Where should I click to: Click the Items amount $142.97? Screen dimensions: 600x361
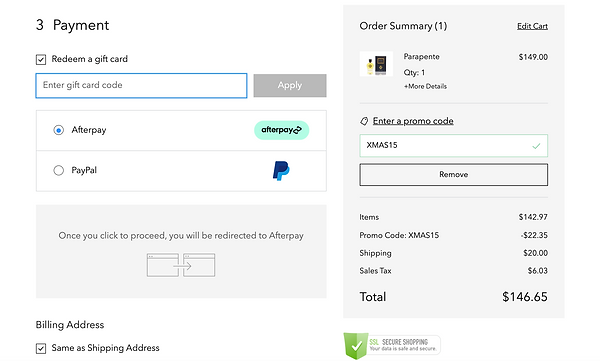tap(533, 217)
